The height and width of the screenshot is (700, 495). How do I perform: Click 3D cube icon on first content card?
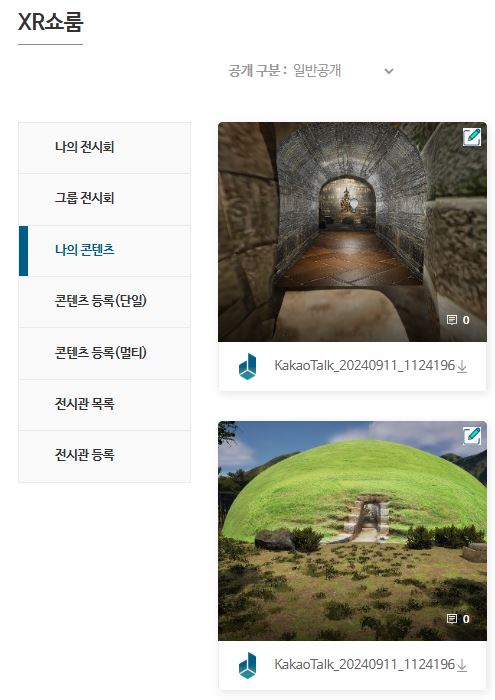(x=248, y=367)
